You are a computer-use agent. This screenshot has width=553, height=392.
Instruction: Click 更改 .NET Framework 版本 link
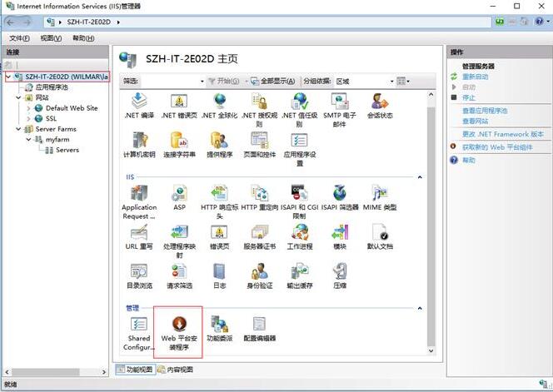[x=503, y=134]
